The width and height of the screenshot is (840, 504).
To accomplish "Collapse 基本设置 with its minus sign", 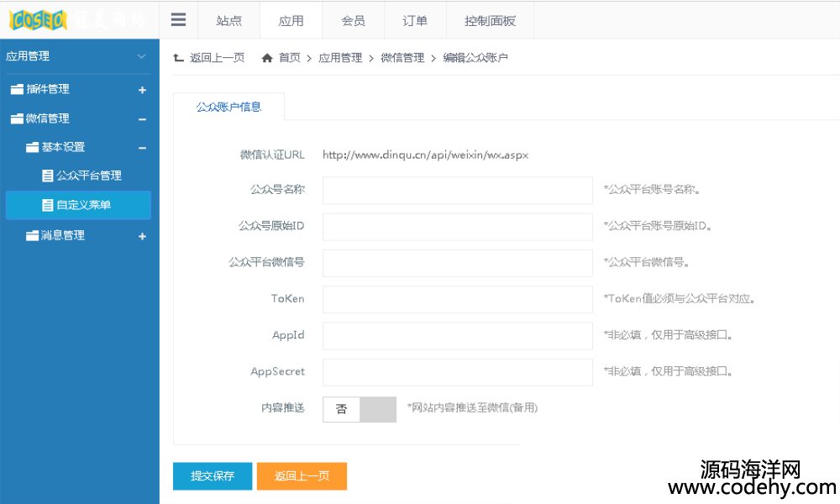I will (x=142, y=149).
